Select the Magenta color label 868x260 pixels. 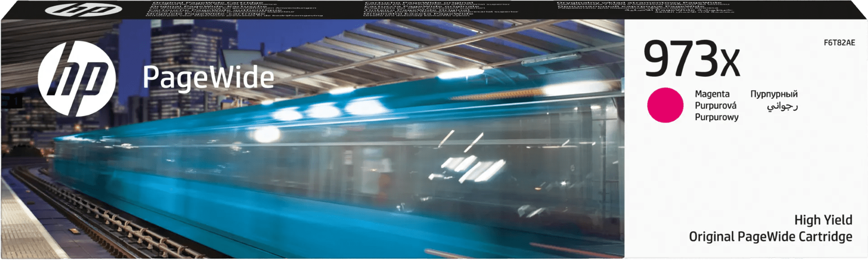[x=712, y=94]
